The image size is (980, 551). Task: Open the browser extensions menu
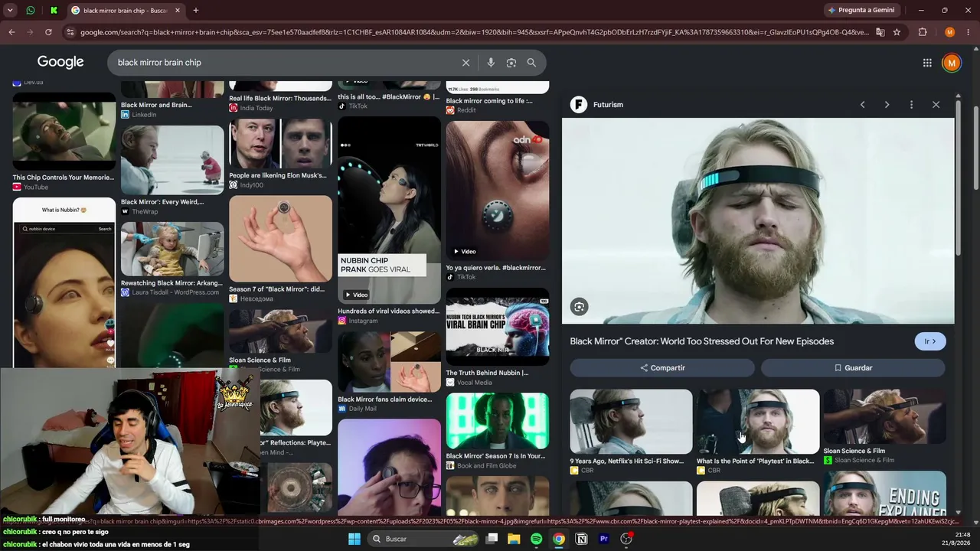coord(923,32)
